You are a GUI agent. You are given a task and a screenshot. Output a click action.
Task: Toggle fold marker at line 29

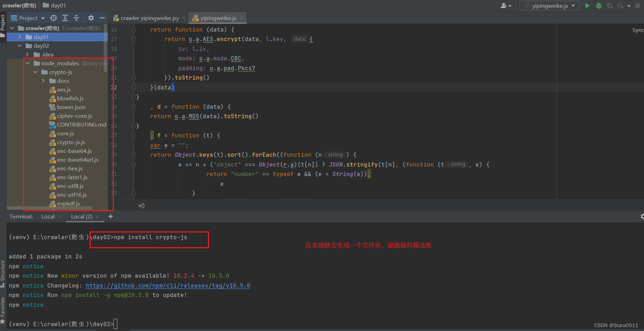point(133,155)
